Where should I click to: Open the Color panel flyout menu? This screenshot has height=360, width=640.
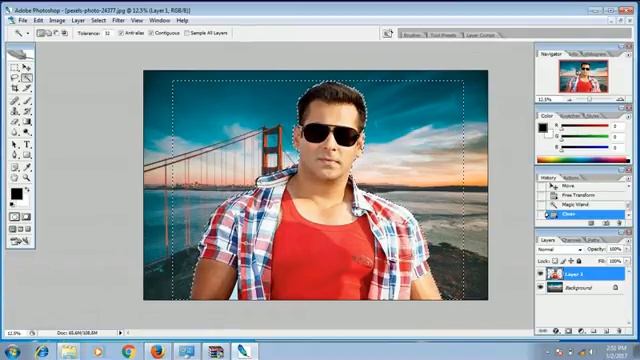click(628, 116)
